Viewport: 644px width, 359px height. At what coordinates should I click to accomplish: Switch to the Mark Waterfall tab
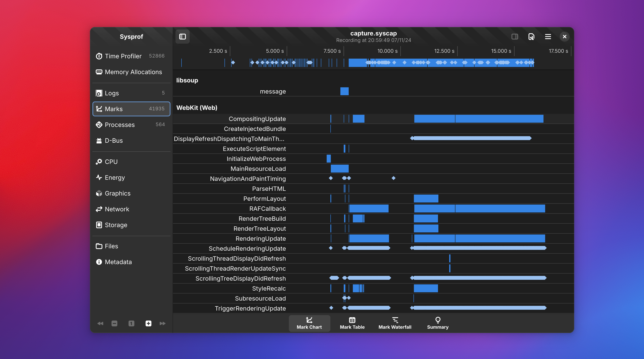[x=395, y=323]
